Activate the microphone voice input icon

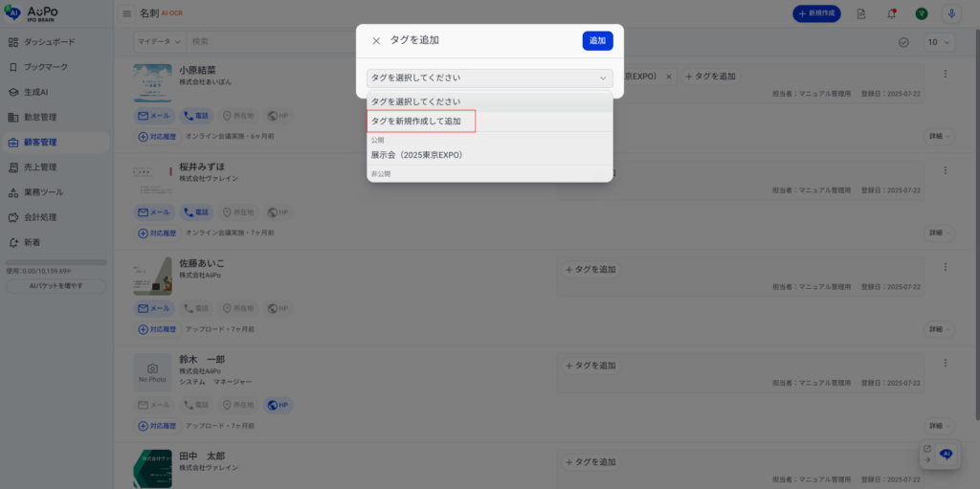click(x=951, y=13)
